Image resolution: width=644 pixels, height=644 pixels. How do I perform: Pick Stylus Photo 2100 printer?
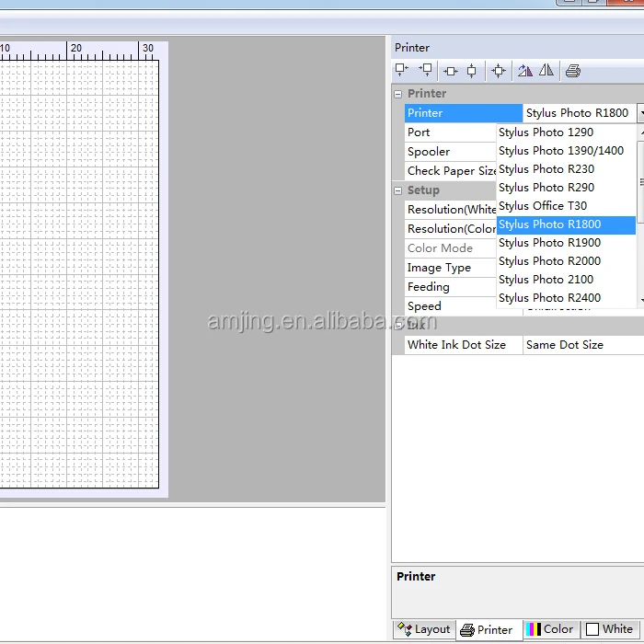[566, 280]
